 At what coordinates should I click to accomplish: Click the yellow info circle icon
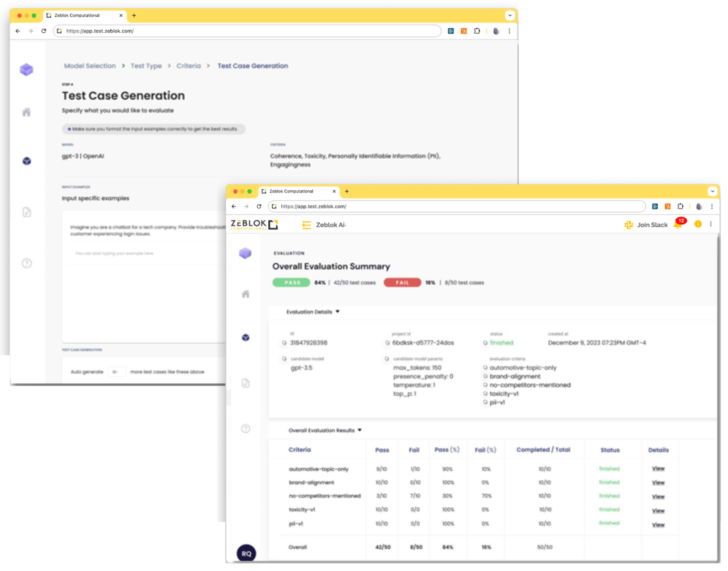click(698, 224)
